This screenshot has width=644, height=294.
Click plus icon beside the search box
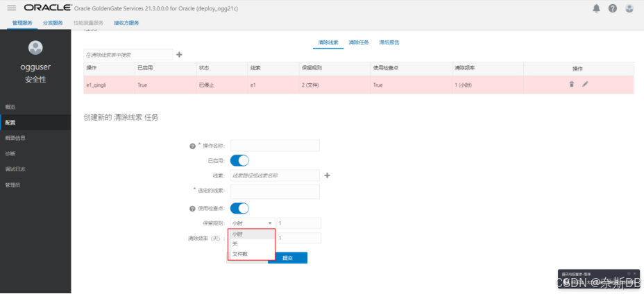[x=179, y=54]
